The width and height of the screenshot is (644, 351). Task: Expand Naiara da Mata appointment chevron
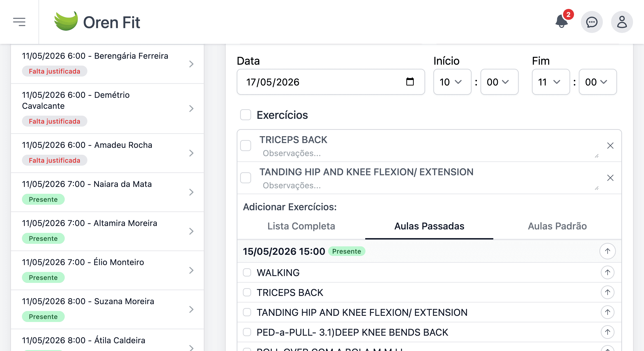191,192
